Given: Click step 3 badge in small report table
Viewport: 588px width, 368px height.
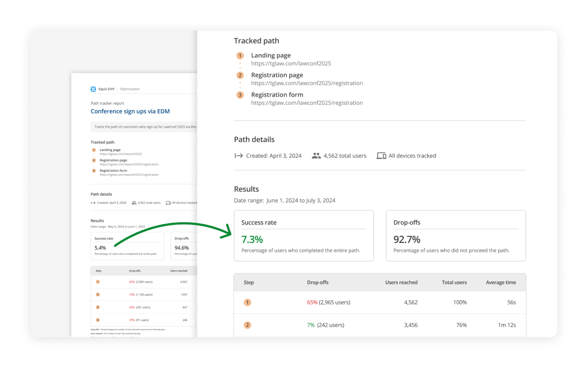Looking at the screenshot, I should point(98,307).
